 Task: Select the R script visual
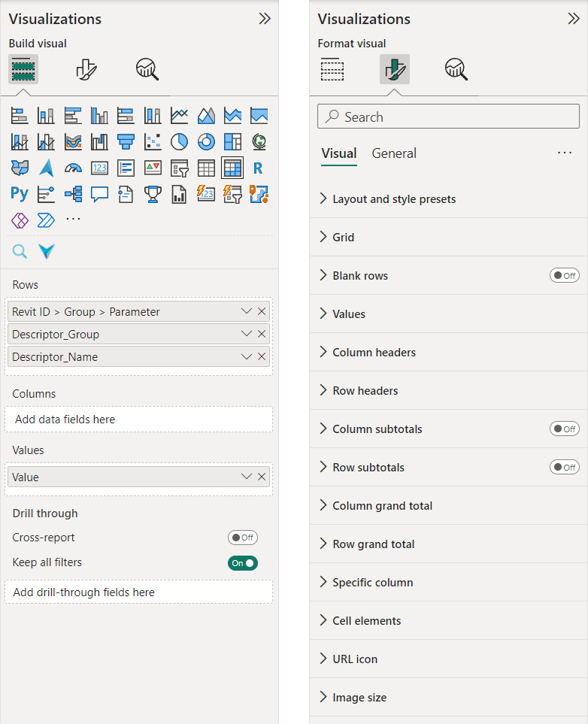tap(258, 168)
